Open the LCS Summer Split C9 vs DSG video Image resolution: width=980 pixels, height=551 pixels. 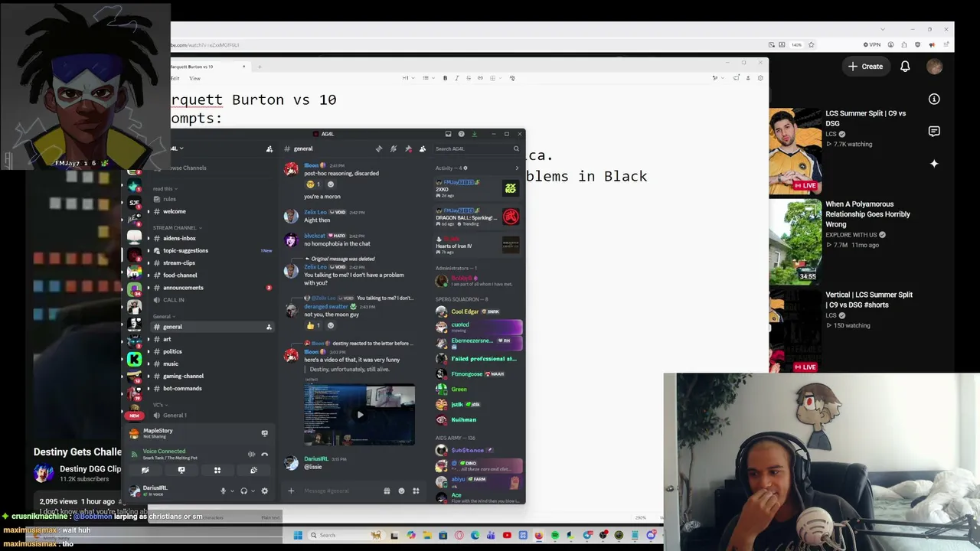(865, 118)
